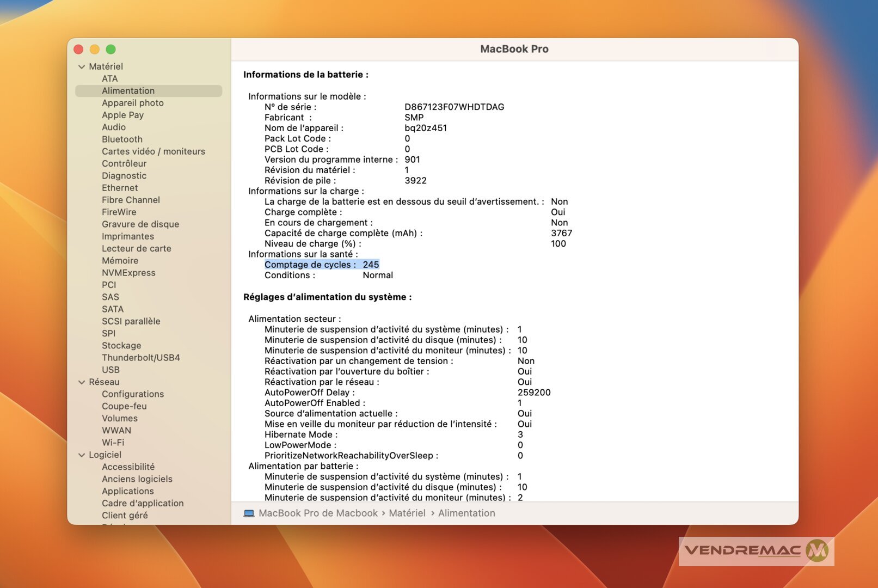The image size is (878, 588).
Task: Click Matériel in the bottom path bar
Action: [407, 513]
